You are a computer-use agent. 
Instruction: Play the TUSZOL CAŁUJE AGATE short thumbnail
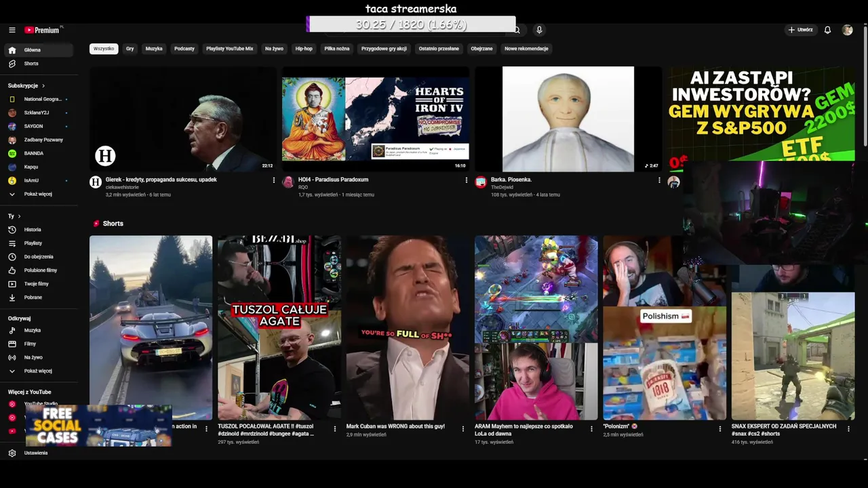point(279,328)
